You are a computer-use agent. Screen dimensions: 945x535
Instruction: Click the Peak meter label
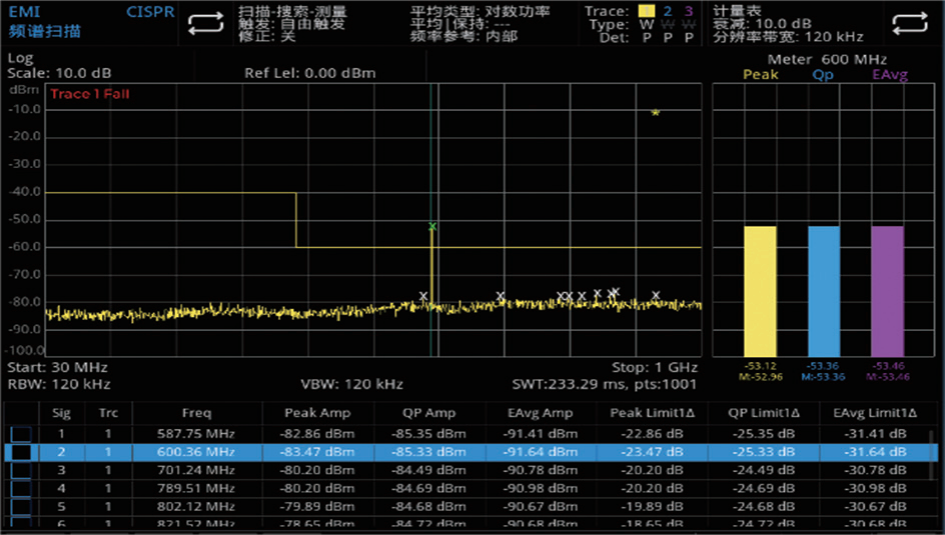[761, 75]
